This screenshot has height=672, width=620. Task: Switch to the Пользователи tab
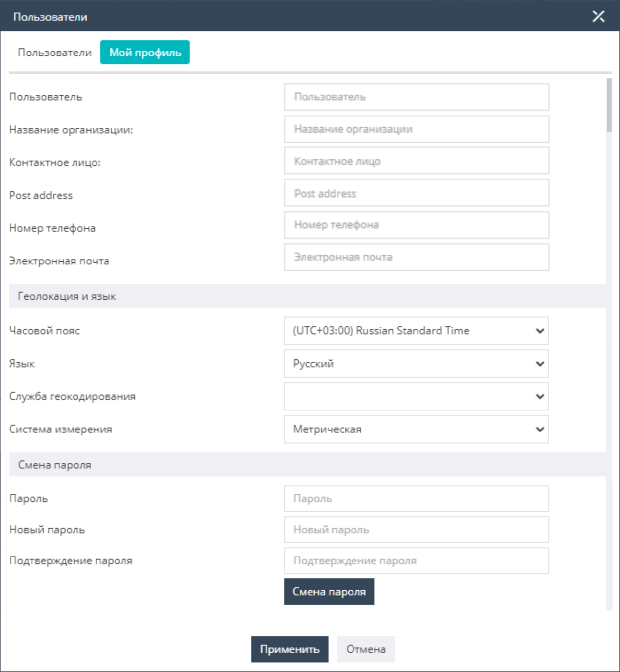click(55, 52)
